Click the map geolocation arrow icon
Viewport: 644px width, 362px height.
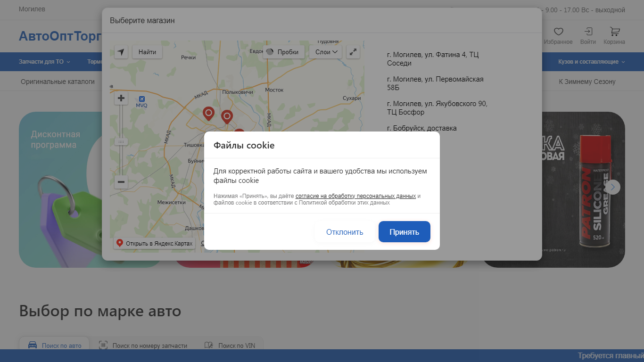[x=122, y=52]
